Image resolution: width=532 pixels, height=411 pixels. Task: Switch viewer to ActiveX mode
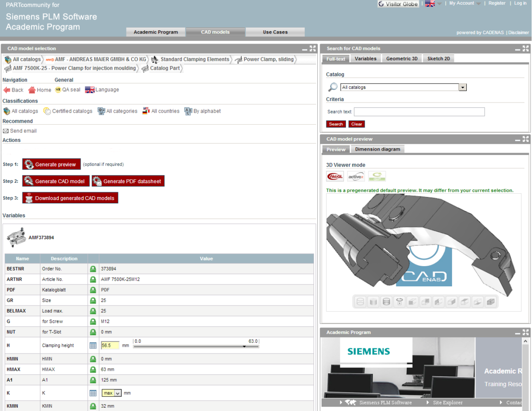[x=357, y=176]
